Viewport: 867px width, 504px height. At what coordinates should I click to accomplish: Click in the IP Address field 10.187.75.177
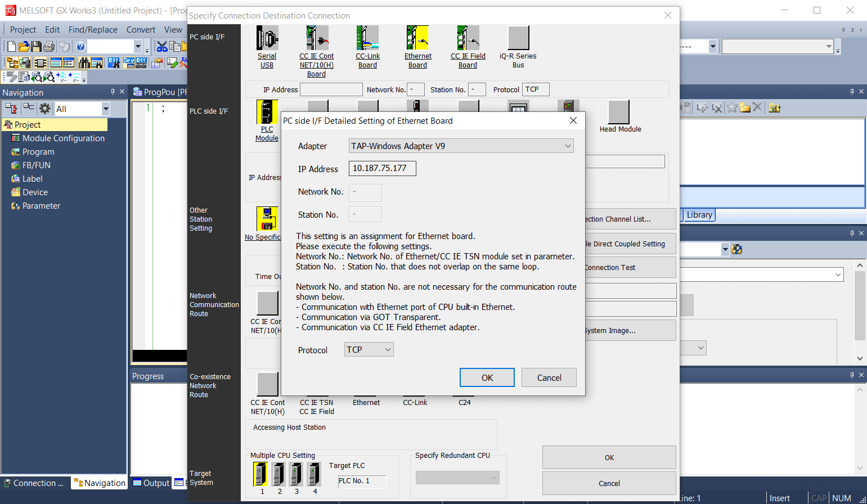tap(383, 168)
